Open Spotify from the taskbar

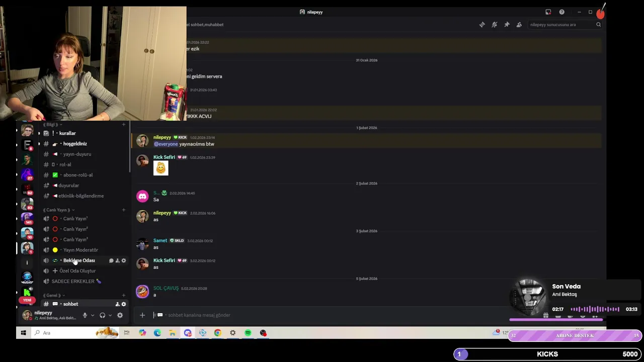pyautogui.click(x=248, y=333)
